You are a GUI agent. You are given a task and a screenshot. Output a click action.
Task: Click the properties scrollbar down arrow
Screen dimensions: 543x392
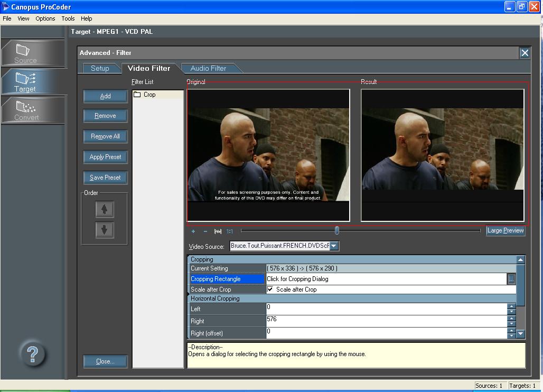click(520, 334)
